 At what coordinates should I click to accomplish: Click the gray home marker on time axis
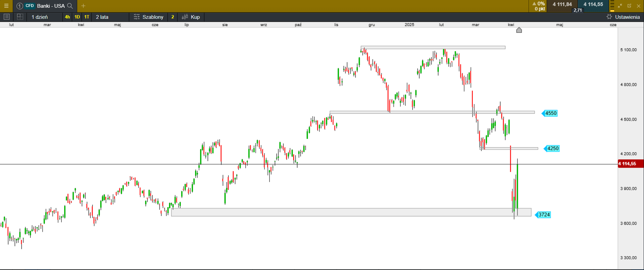pos(519,30)
